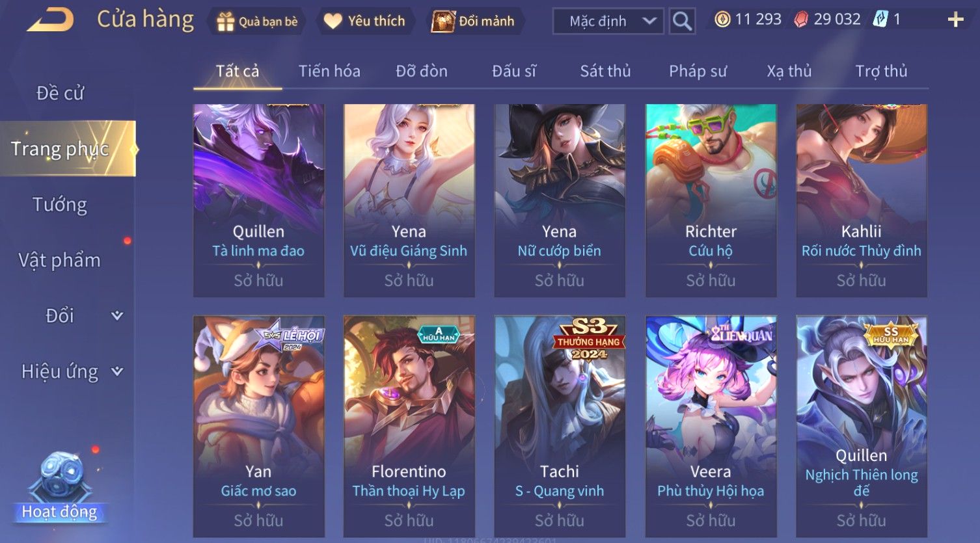Click the plus icon to add currency
The image size is (980, 543).
(x=955, y=20)
